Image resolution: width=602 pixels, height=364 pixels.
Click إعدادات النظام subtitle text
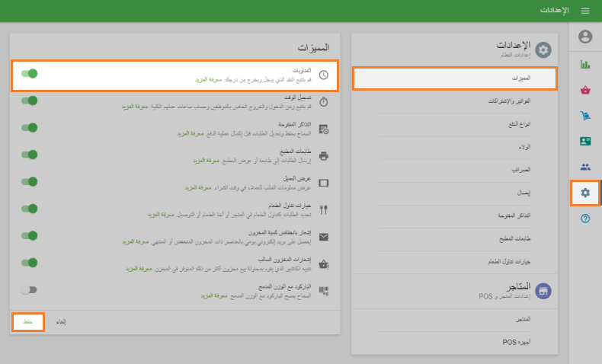click(515, 56)
